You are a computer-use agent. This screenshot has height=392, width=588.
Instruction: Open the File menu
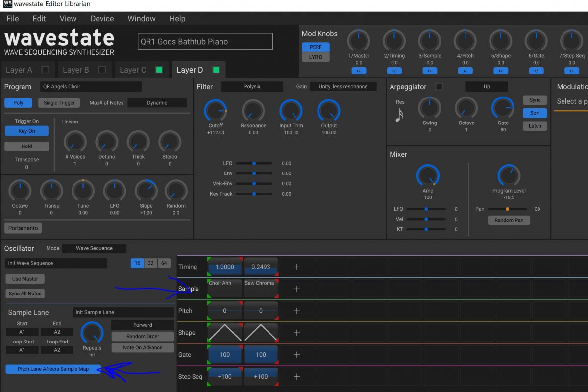[13, 19]
